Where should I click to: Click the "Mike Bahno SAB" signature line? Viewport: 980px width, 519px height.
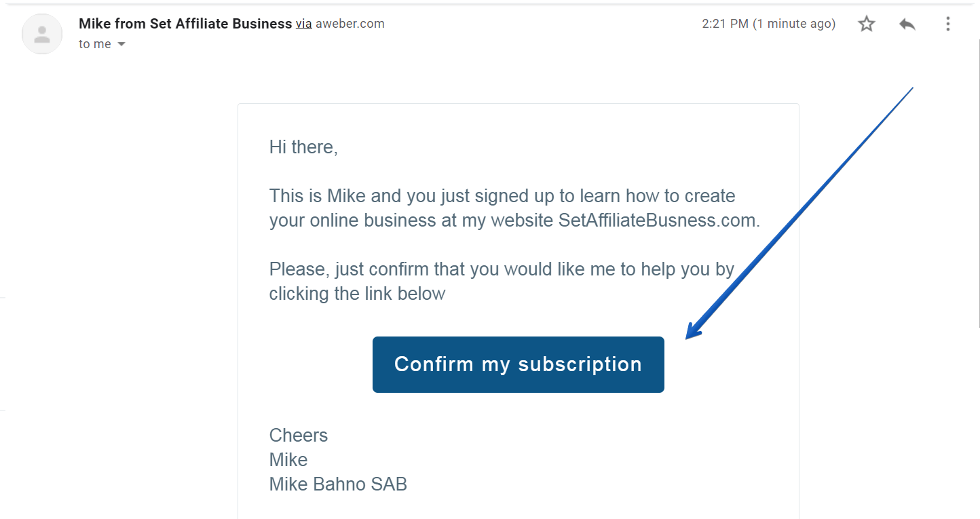pyautogui.click(x=338, y=484)
